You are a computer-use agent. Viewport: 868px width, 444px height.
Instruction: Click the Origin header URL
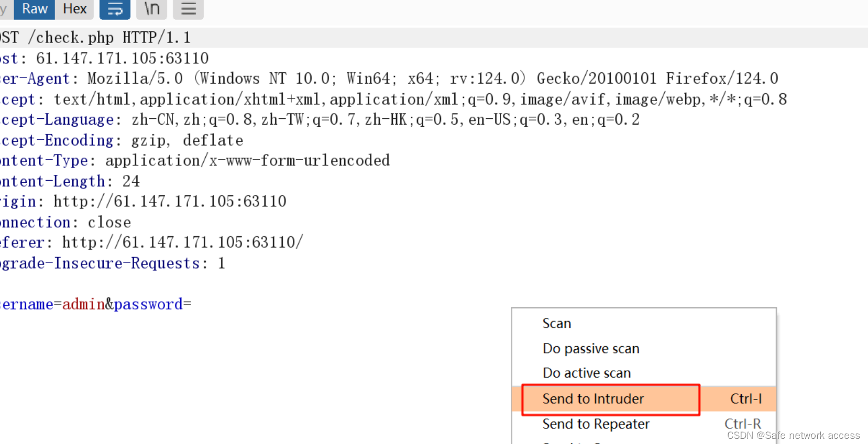169,201
